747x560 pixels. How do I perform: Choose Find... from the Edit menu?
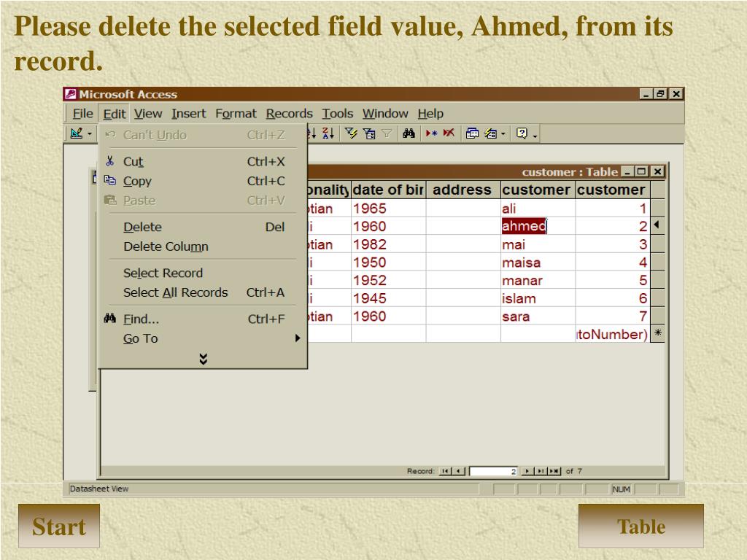coord(203,319)
